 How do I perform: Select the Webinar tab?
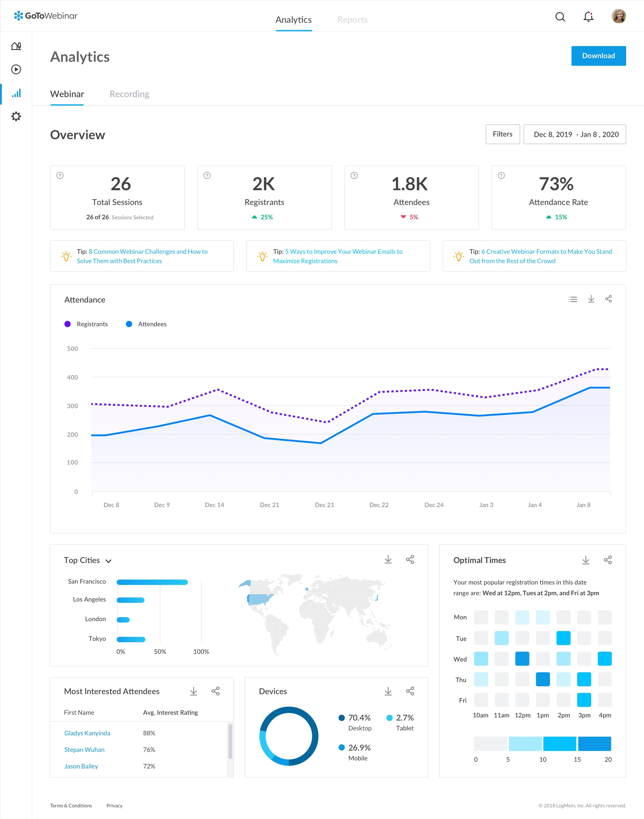point(67,94)
